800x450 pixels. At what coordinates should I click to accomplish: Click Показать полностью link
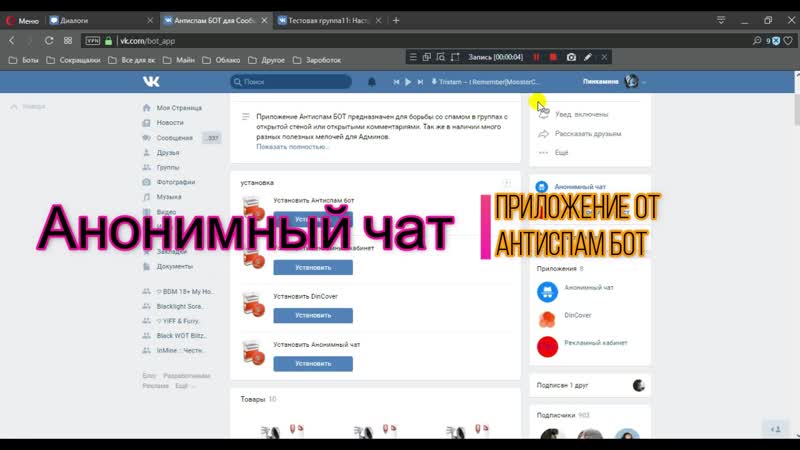tap(292, 147)
